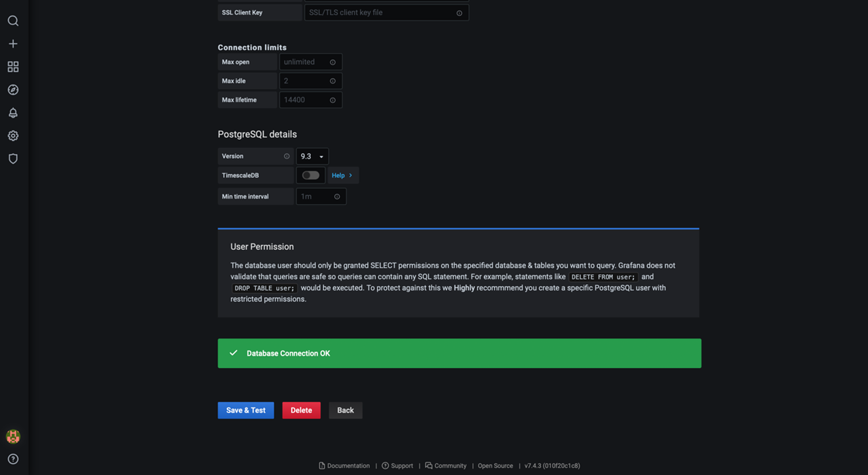Screen dimensions: 868x475
Task: Click the Database Connection OK message
Action: tap(288, 353)
